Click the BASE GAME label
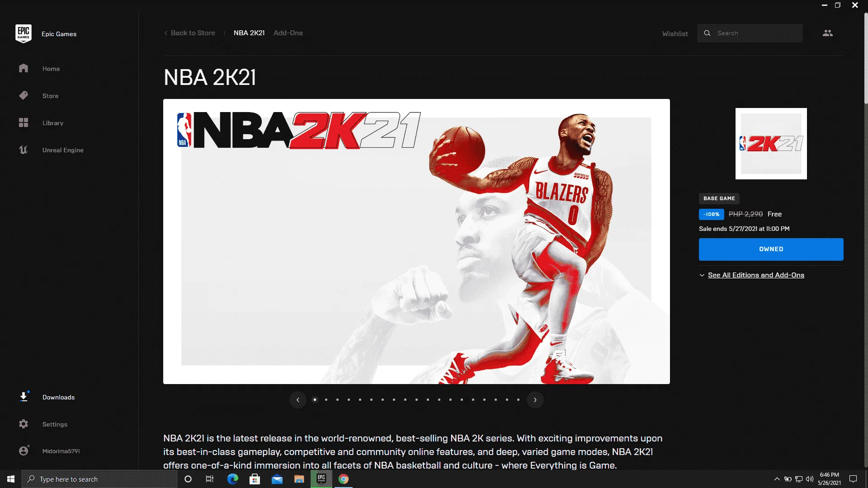This screenshot has width=868, height=488. point(719,198)
